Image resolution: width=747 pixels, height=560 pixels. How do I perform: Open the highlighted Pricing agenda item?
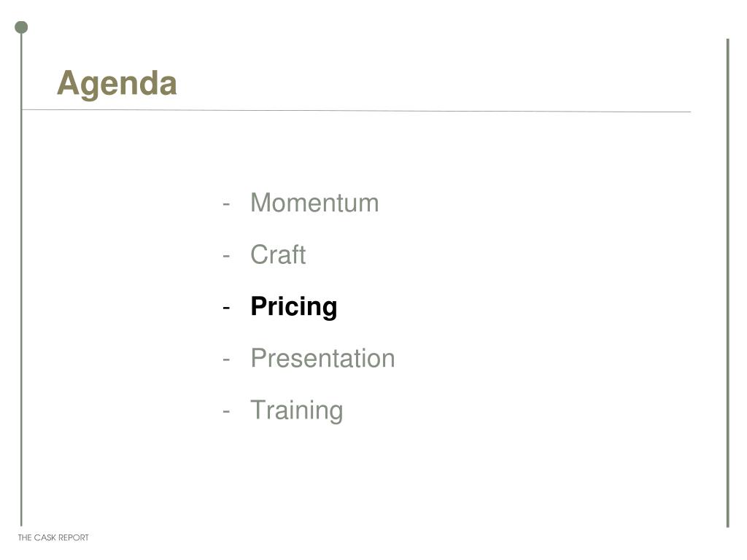[x=294, y=307]
